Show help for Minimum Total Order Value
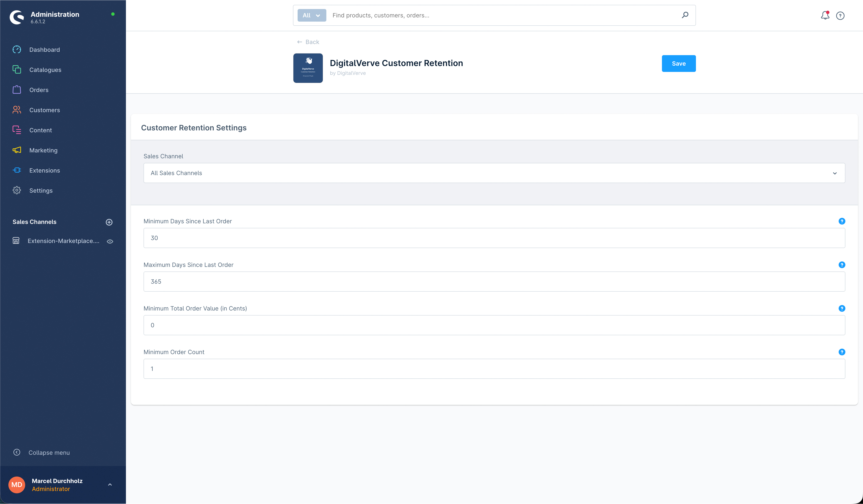863x504 pixels. point(841,309)
